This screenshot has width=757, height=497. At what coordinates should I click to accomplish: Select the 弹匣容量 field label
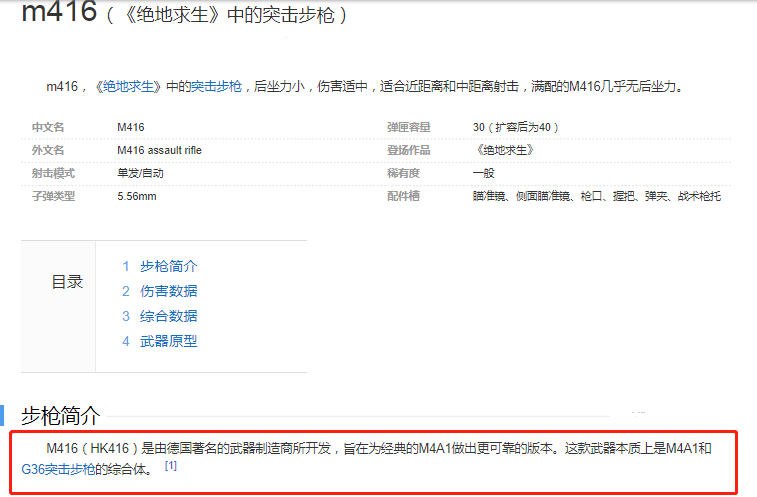point(408,127)
